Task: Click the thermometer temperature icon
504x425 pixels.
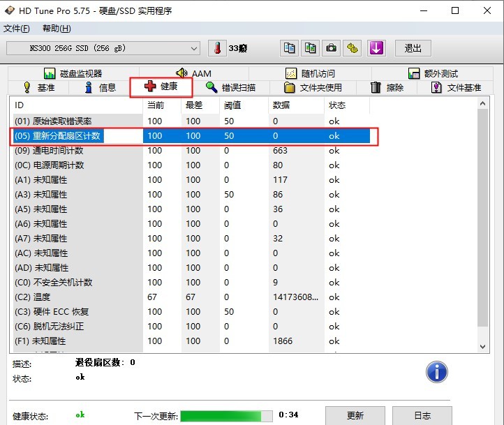Action: coord(218,48)
